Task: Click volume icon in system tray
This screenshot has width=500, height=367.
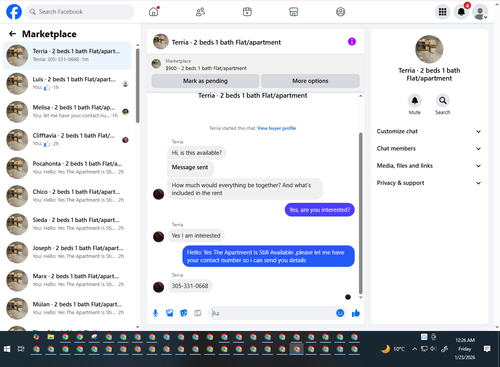Action: point(433,349)
